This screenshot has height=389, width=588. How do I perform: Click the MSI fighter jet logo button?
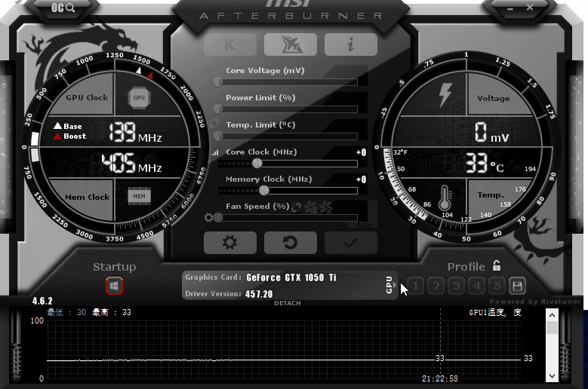[x=290, y=44]
